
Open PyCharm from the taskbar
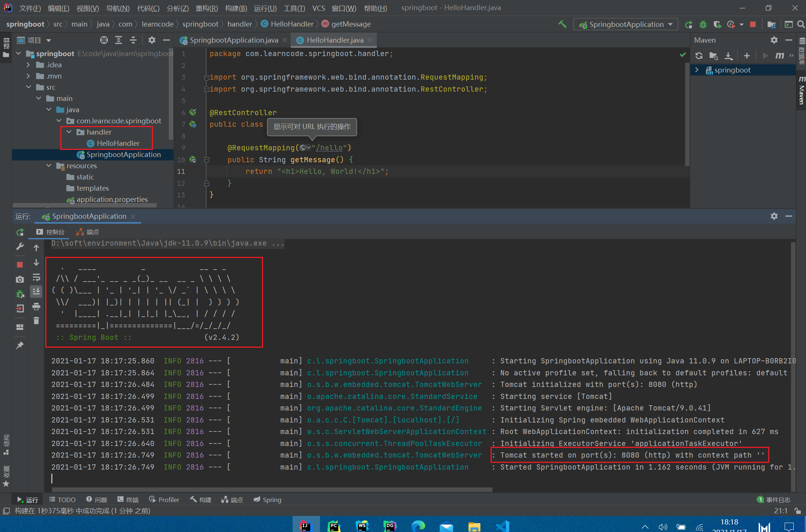[333, 526]
